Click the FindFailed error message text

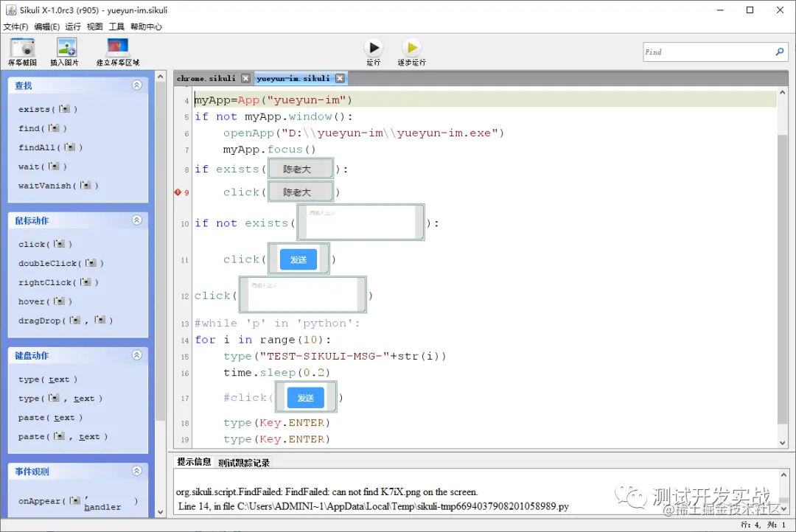pyautogui.click(x=327, y=492)
